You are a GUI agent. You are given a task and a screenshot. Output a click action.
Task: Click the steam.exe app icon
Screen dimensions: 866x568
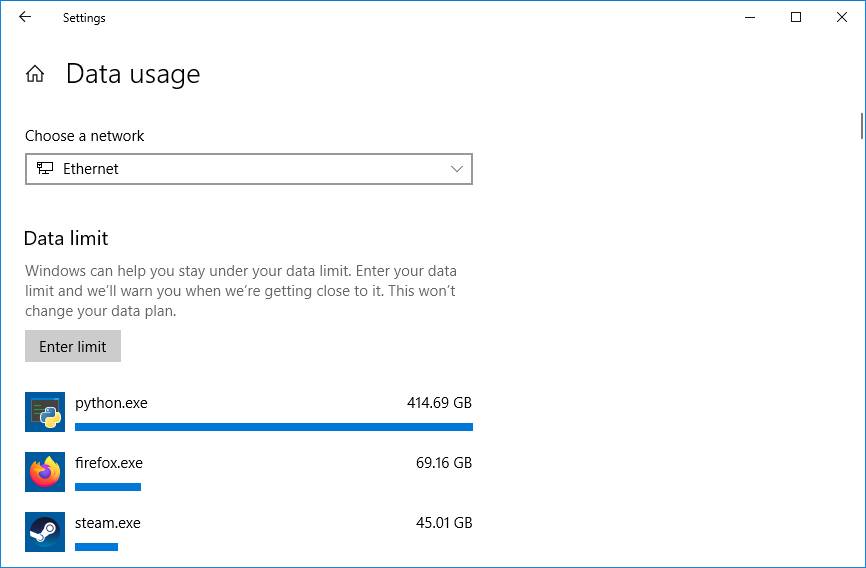point(45,532)
